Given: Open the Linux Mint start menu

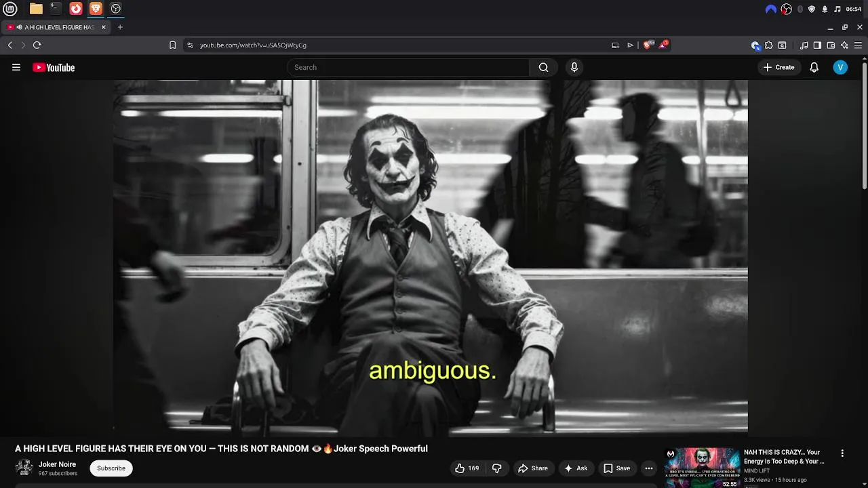Looking at the screenshot, I should (x=10, y=9).
